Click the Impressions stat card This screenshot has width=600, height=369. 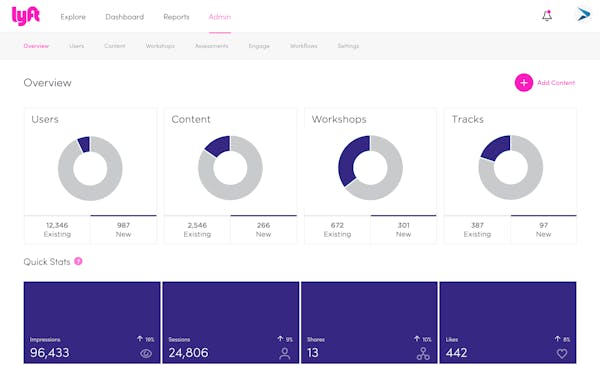tap(92, 322)
